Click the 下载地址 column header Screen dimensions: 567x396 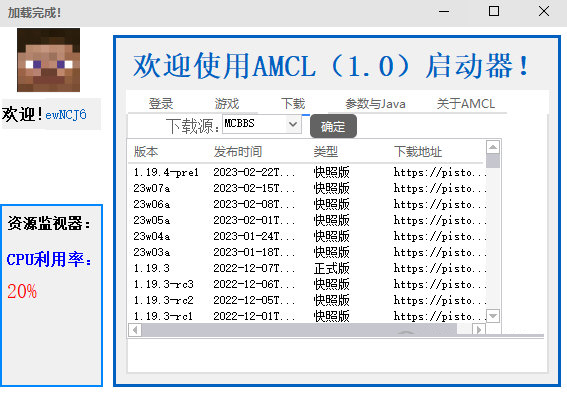(x=418, y=152)
